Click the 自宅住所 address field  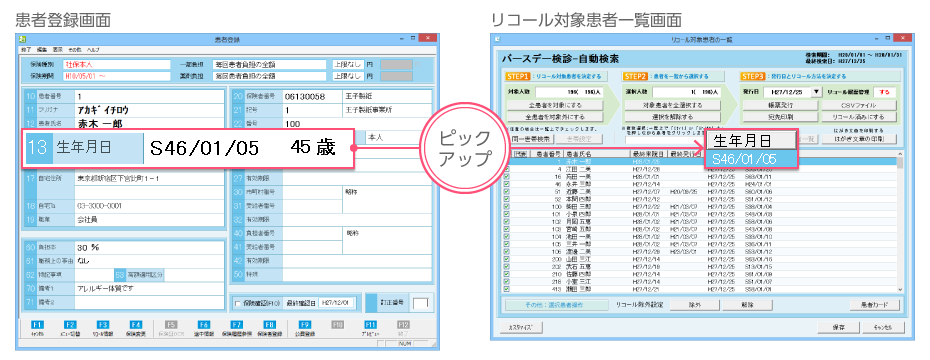(149, 179)
